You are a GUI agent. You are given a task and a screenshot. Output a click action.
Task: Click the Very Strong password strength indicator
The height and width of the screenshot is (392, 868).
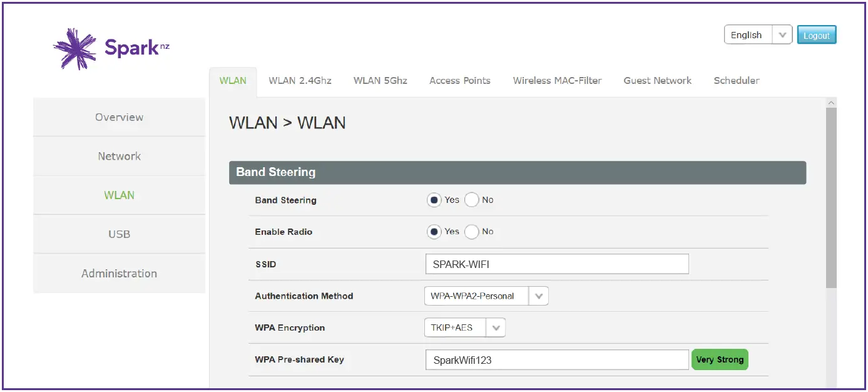point(720,359)
